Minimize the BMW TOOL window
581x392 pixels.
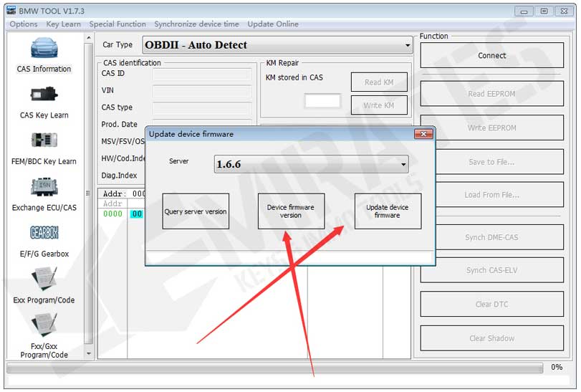click(x=524, y=11)
